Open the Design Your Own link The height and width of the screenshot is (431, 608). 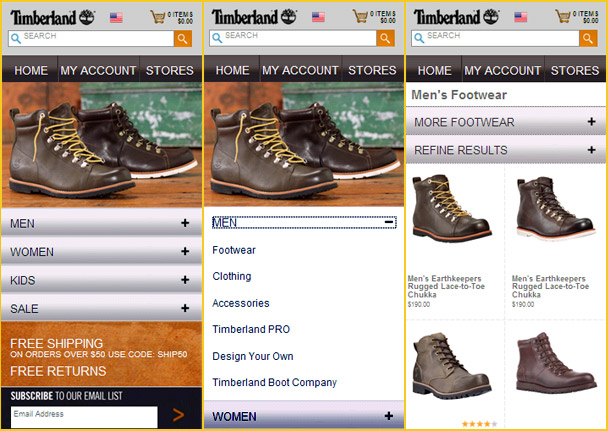pyautogui.click(x=253, y=356)
